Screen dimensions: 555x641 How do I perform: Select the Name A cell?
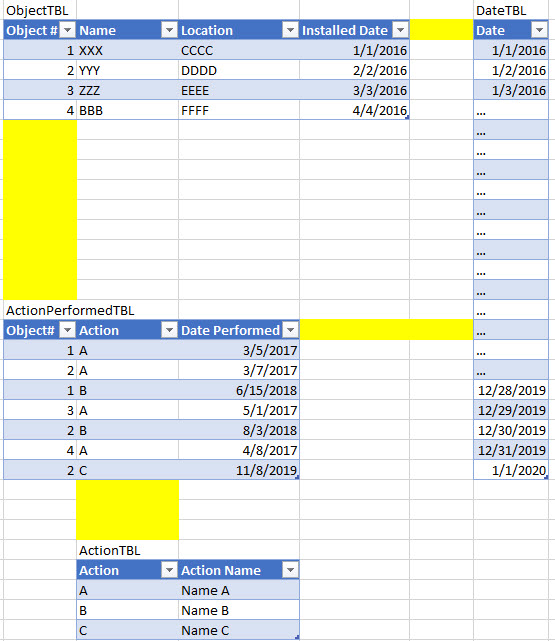tap(239, 590)
